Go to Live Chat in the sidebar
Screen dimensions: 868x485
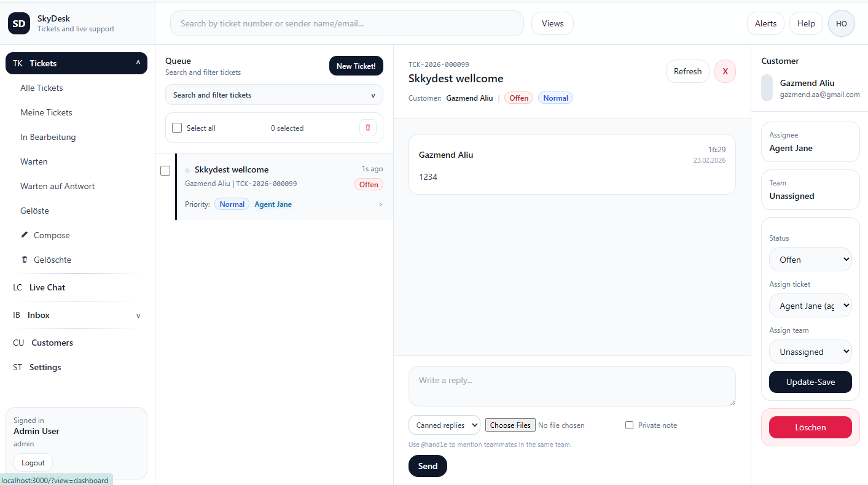point(47,287)
